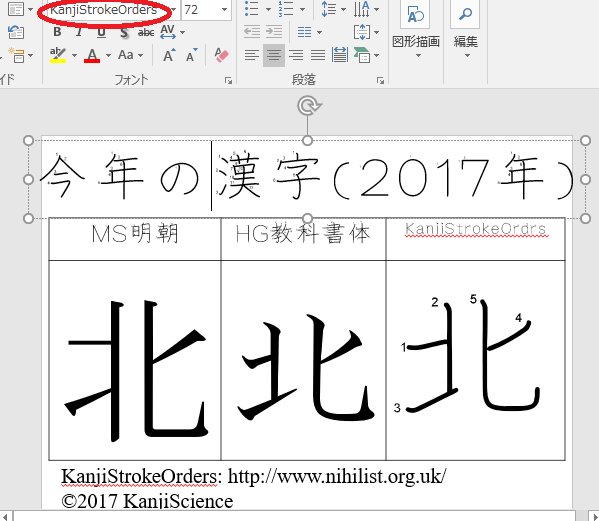
Task: Open numbered list style dropdown
Action: [302, 9]
